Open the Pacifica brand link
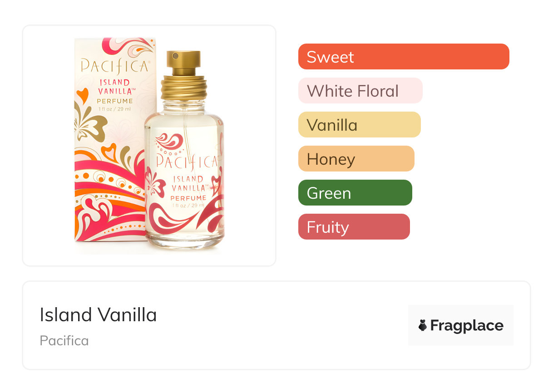The image size is (553, 392). pos(64,341)
